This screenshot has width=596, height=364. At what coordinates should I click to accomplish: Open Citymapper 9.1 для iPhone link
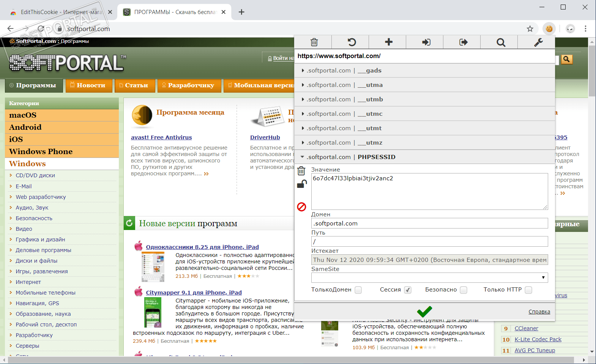point(194,293)
